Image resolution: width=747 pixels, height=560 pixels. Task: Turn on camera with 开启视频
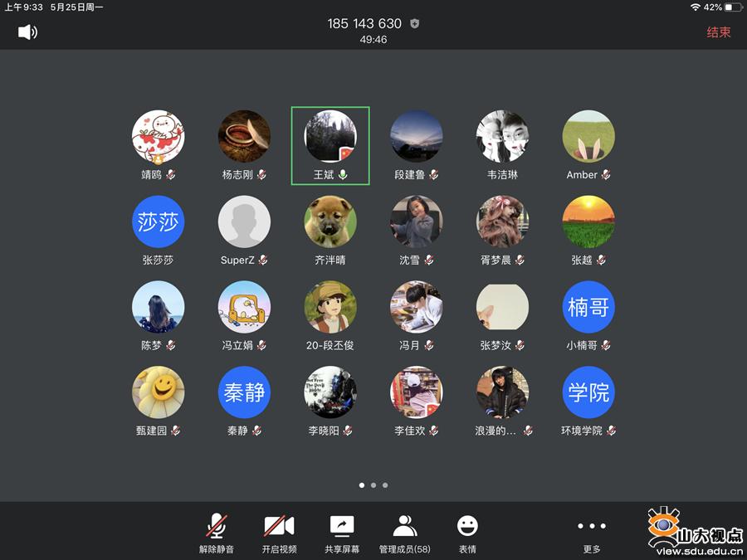coord(279,533)
